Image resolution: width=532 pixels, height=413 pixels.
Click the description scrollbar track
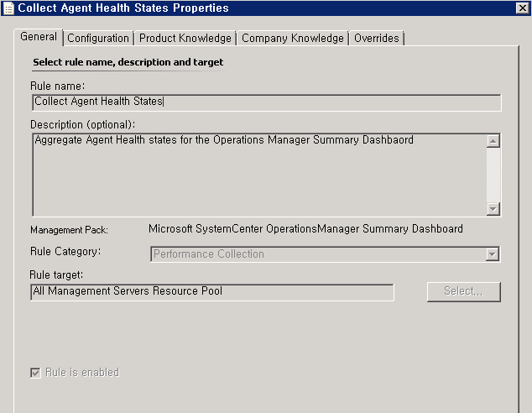(493, 175)
